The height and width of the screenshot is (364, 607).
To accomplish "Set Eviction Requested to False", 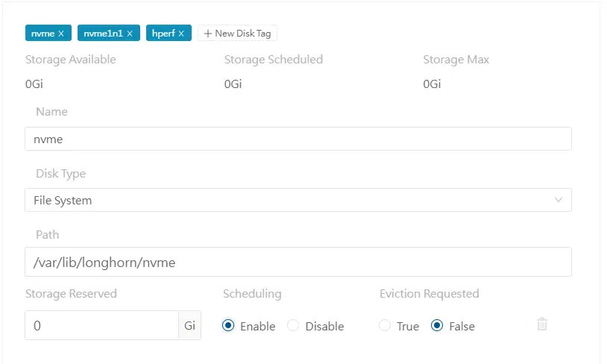I will click(437, 326).
